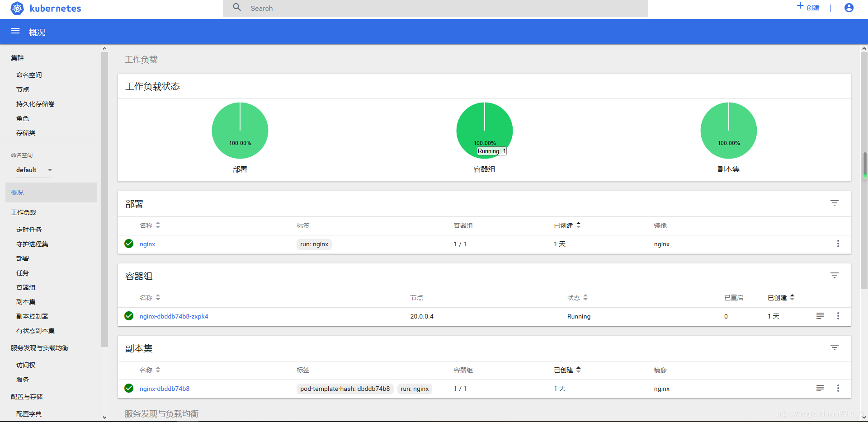Go to 任务 in the sidebar
This screenshot has width=868, height=422.
coord(23,273)
